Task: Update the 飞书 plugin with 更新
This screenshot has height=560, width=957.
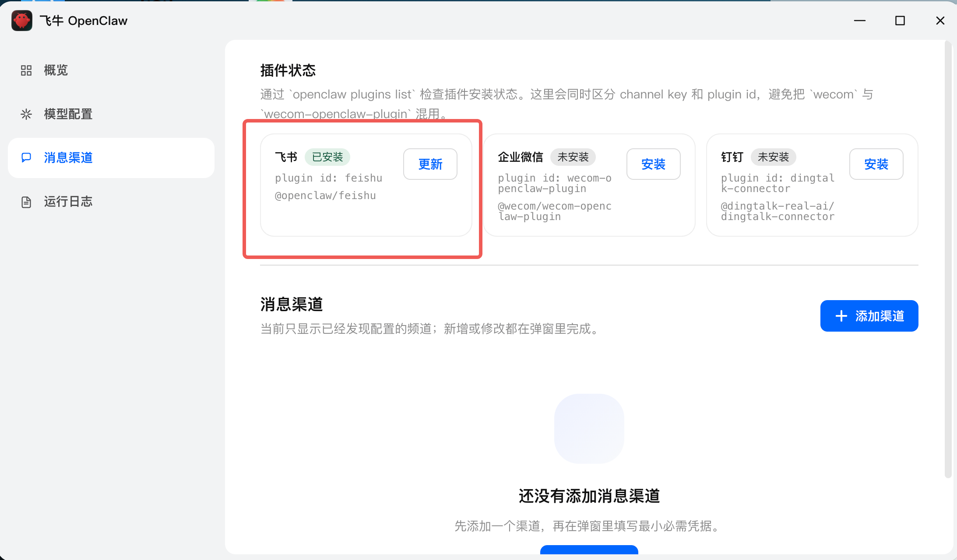Action: [x=430, y=164]
